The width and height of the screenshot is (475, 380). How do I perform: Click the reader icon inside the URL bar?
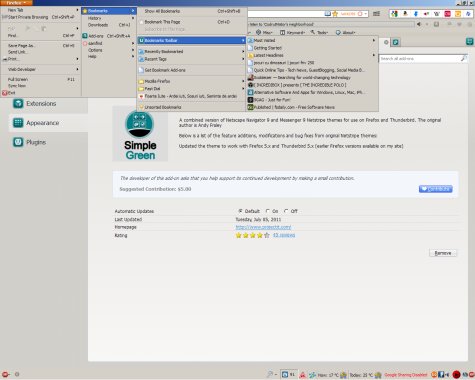tap(328, 14)
